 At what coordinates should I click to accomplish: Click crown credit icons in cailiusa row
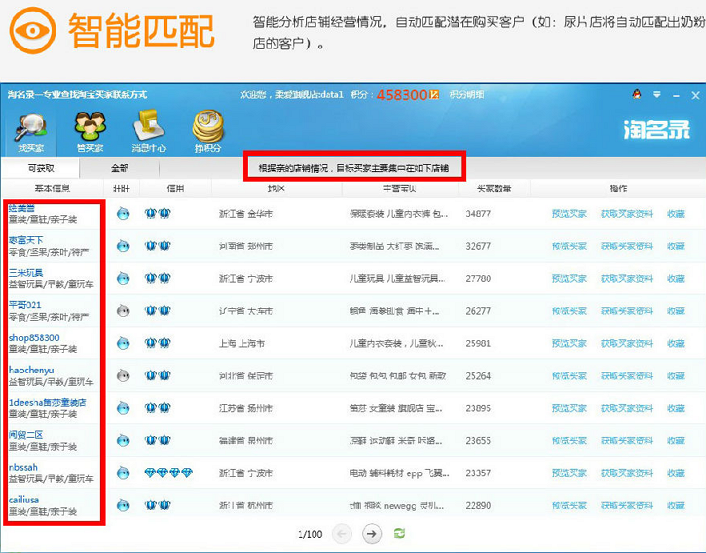pos(158,505)
